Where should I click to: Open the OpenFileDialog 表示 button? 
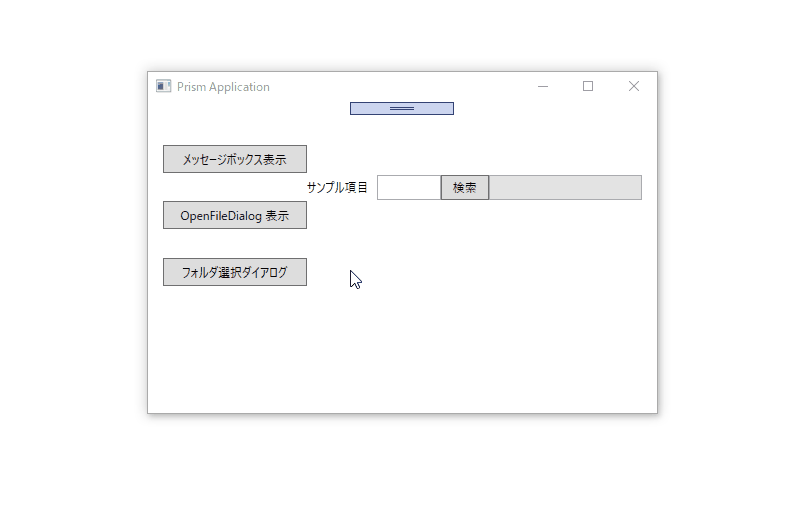click(x=235, y=215)
